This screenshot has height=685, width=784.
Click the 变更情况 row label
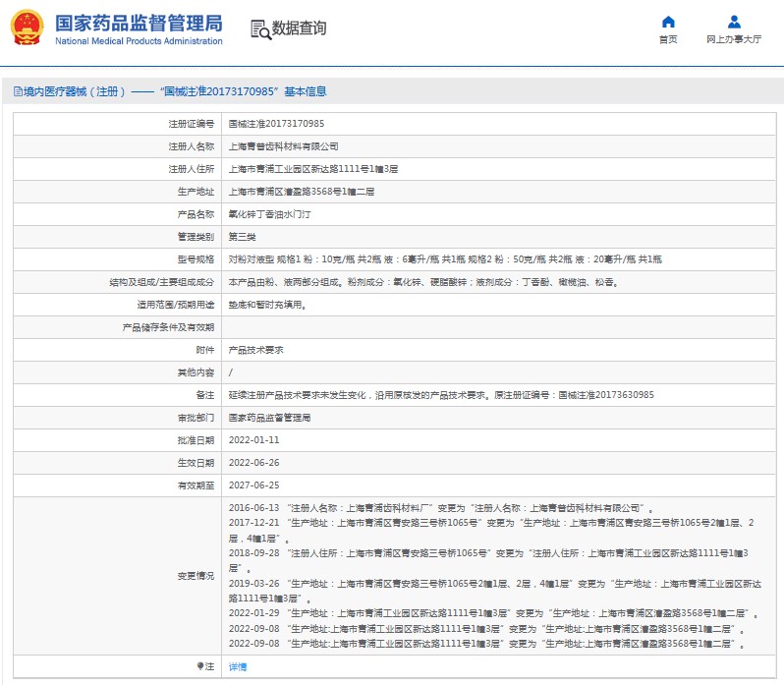pyautogui.click(x=196, y=576)
